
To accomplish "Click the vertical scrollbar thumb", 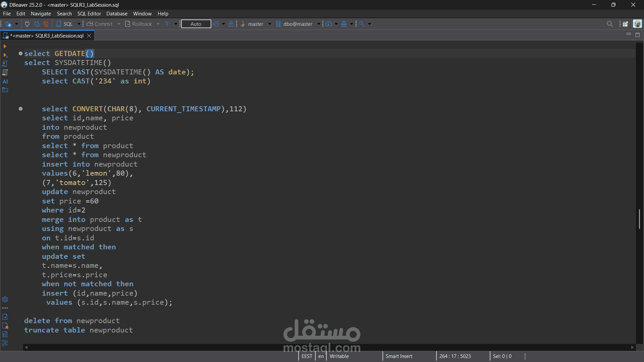I will 640,219.
